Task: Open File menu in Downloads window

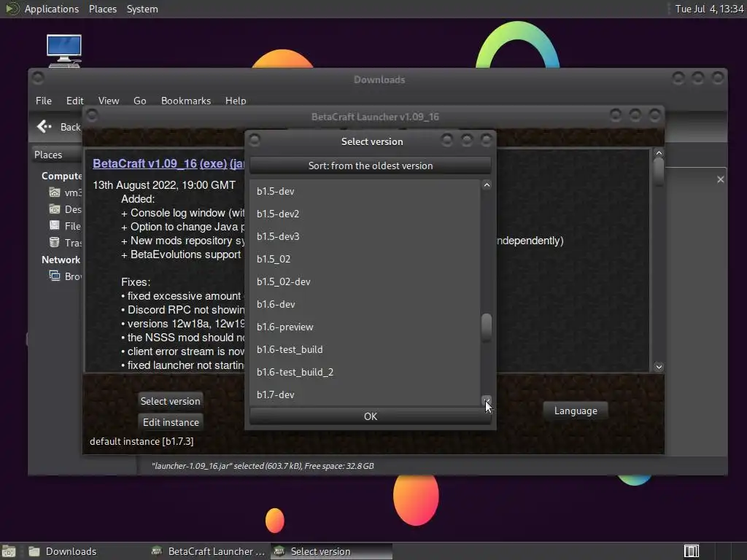Action: click(43, 101)
